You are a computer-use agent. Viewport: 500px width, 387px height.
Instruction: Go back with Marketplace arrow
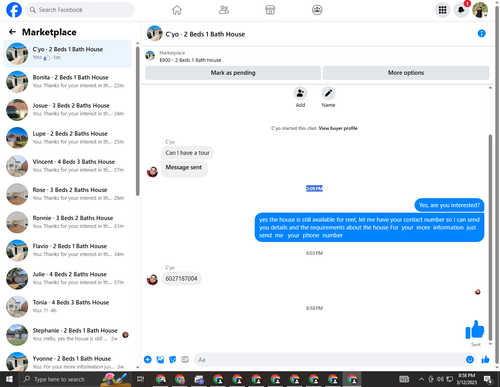pos(12,32)
